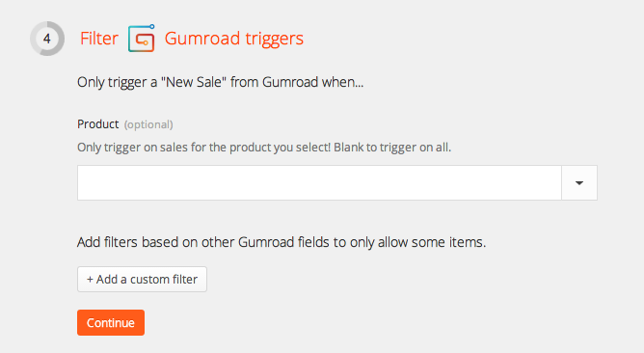Click the "Add filters based on other Gumroad fields" sentence

203,242
